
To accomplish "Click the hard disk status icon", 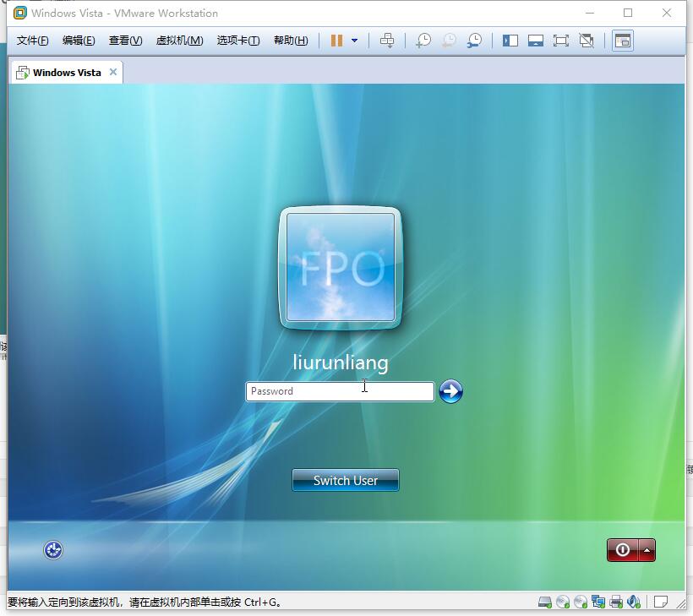I will [545, 602].
